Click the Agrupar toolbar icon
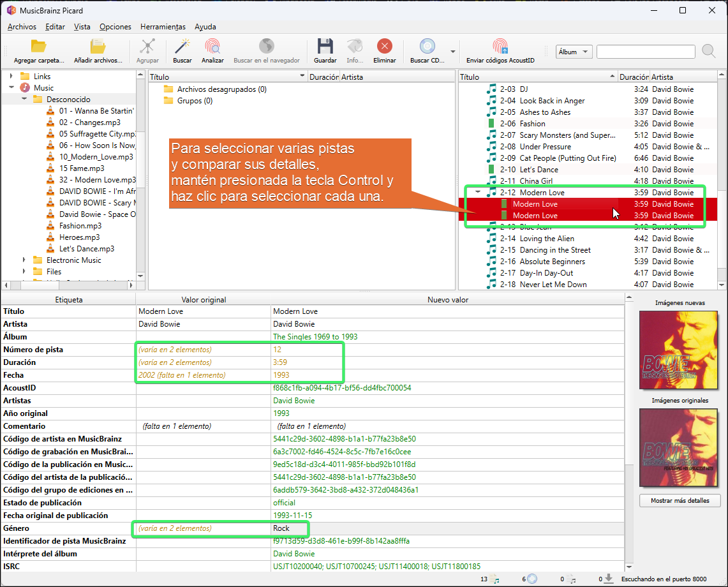 click(147, 47)
